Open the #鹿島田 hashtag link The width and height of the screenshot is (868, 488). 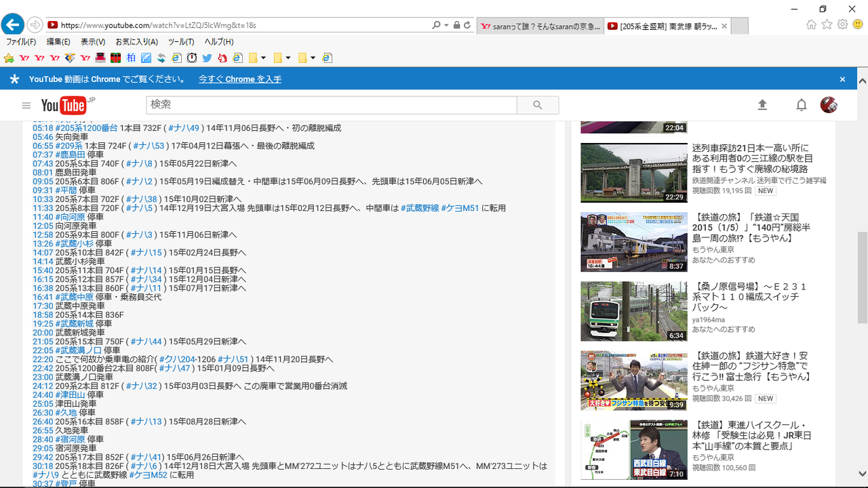[71, 155]
